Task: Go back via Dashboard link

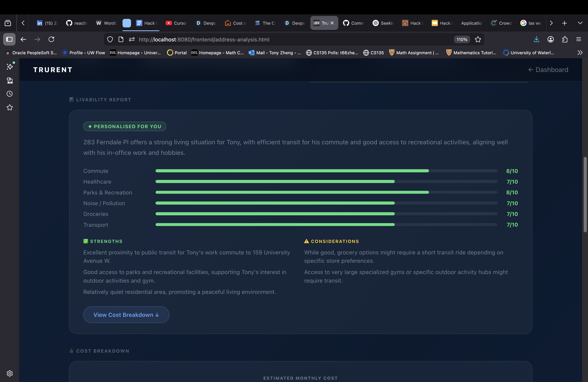Action: [548, 70]
